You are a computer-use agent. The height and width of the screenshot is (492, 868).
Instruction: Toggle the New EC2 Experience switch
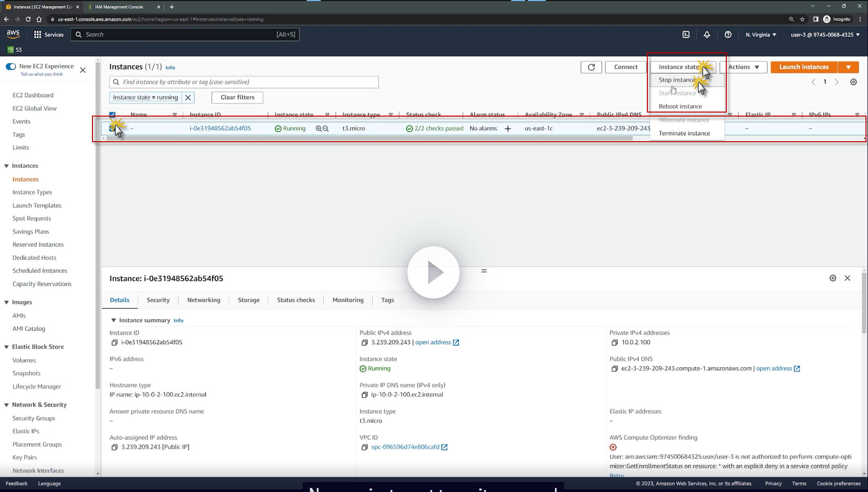coord(11,66)
